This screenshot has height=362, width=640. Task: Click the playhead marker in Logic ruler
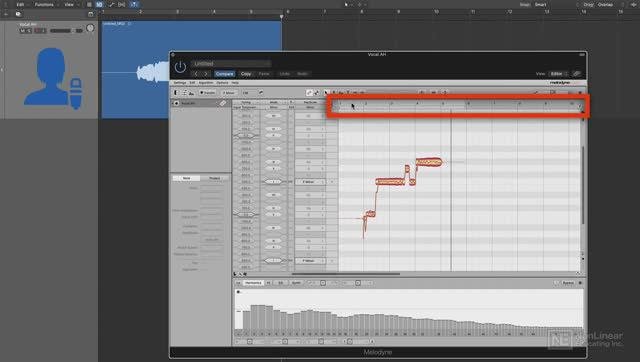[x=282, y=16]
